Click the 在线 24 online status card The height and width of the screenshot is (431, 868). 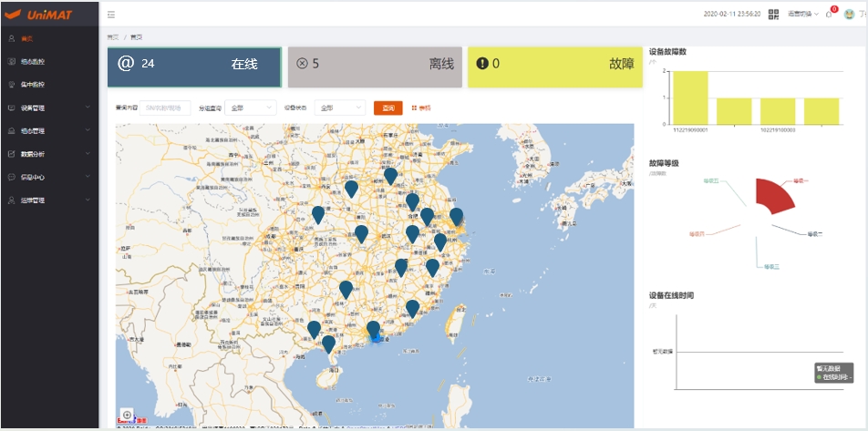(193, 67)
